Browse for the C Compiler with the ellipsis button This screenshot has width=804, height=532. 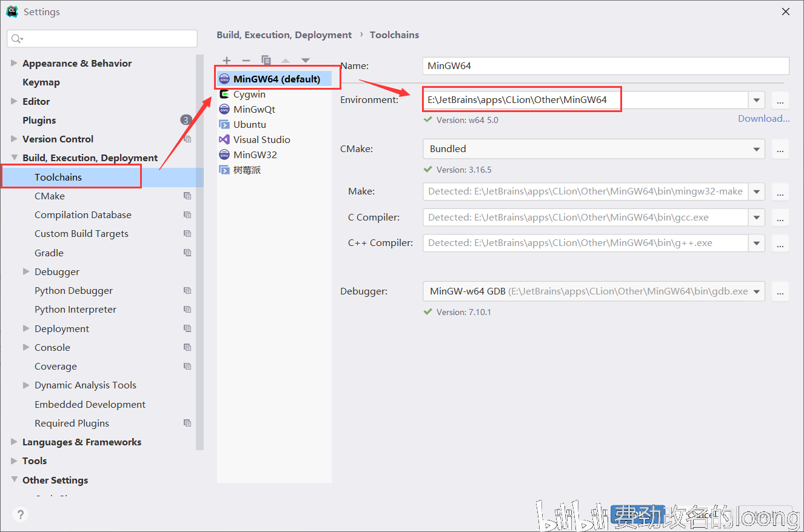tap(780, 218)
